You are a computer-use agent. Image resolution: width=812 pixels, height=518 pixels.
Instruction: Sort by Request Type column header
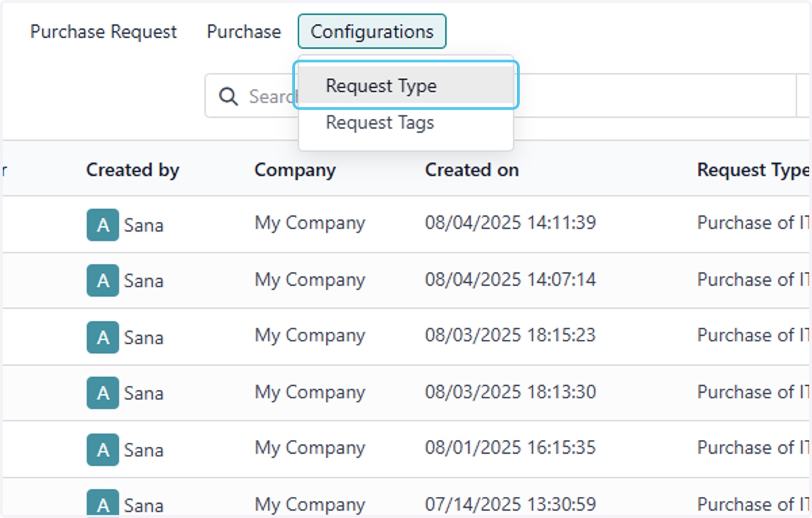(x=753, y=170)
